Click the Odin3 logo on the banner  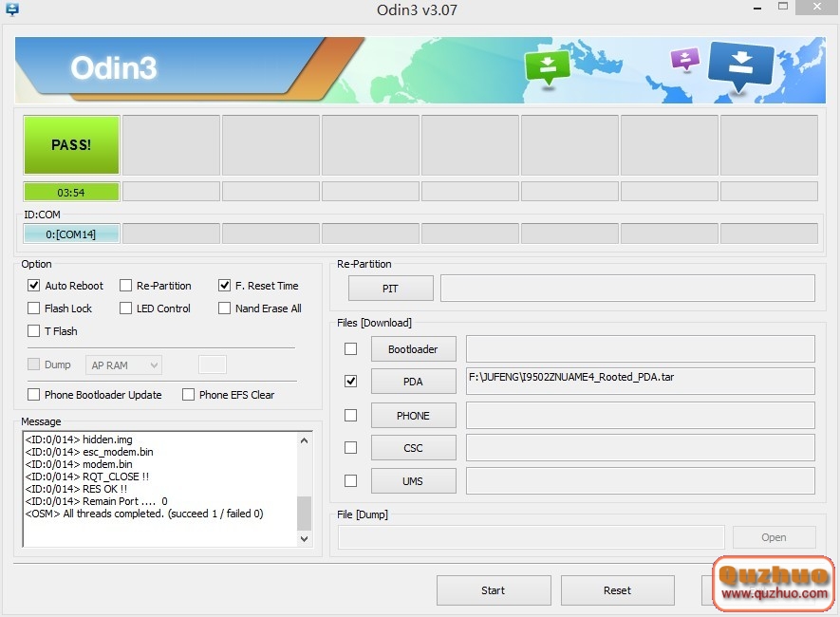(114, 68)
